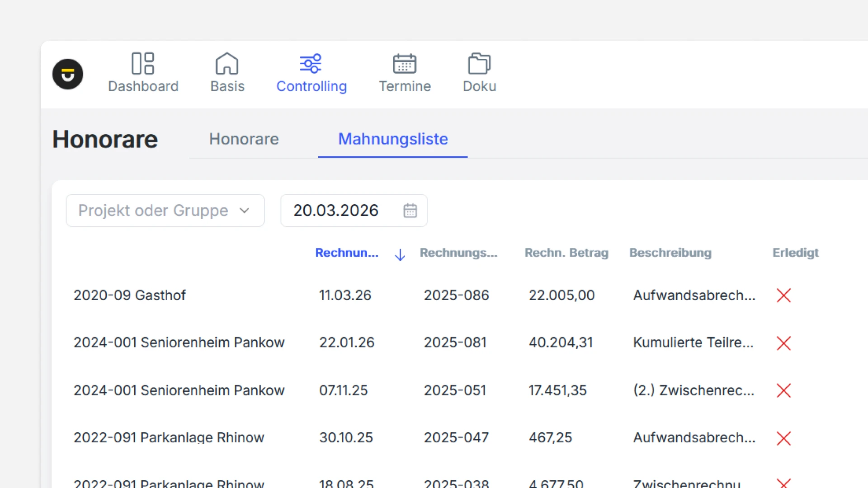Open the Doku folder icon
Viewport: 868px width, 488px height.
tap(479, 63)
